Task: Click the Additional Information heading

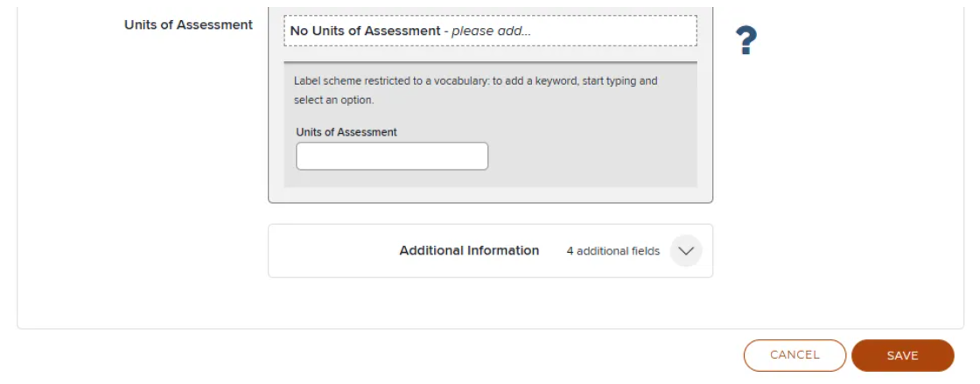Action: pos(469,250)
